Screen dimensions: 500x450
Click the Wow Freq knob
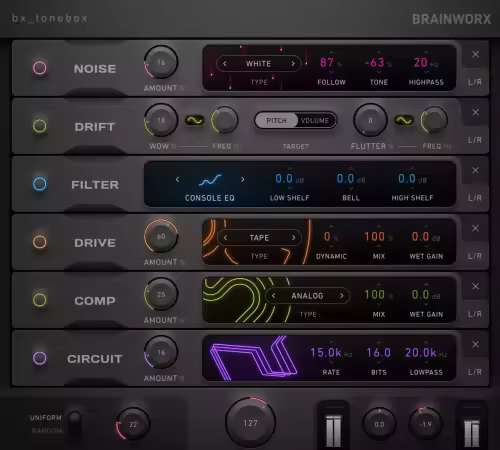225,120
